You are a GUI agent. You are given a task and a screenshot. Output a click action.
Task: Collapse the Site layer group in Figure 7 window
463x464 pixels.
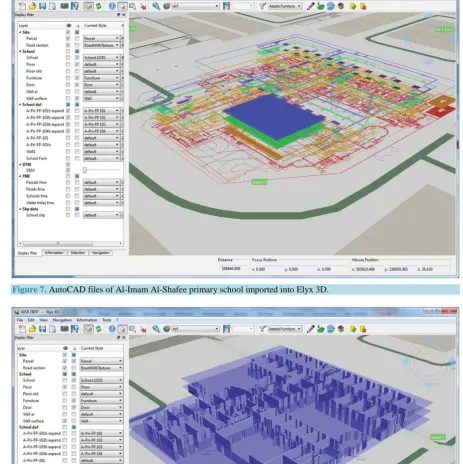tap(20, 32)
